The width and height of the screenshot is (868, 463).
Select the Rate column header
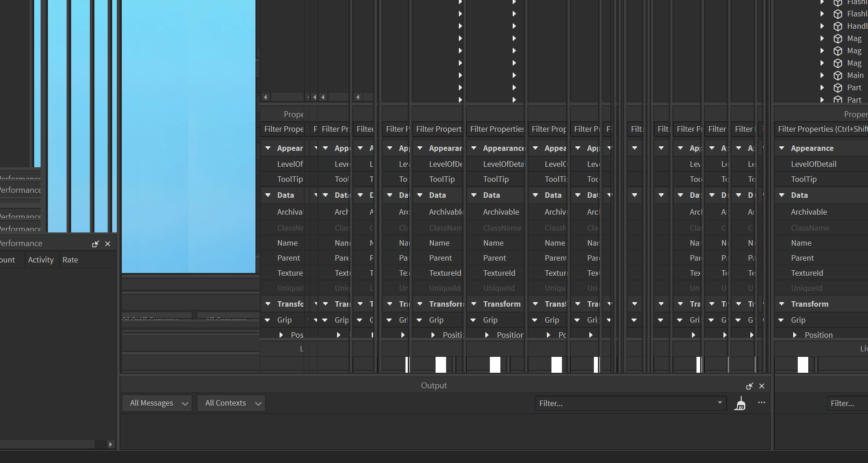[70, 260]
